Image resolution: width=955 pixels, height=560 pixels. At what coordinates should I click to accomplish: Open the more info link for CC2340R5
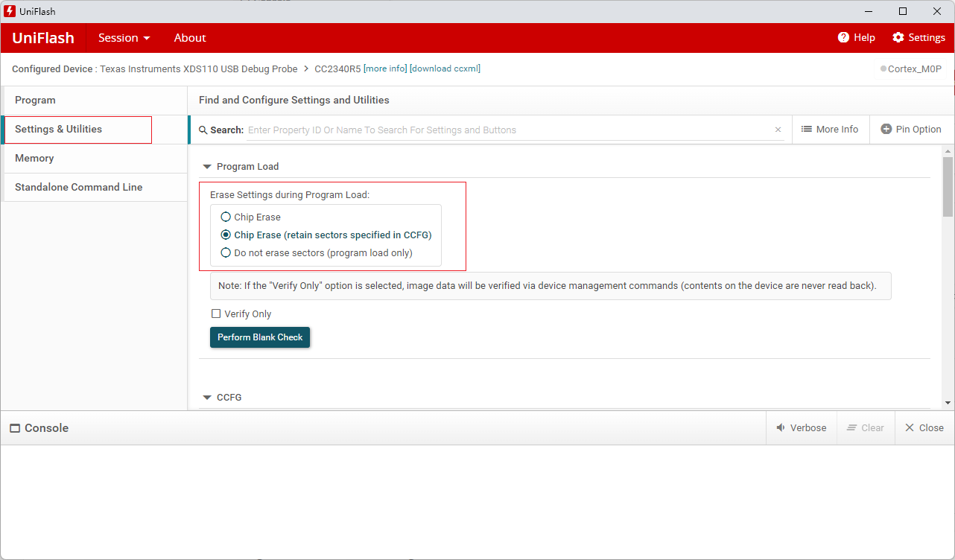point(385,69)
